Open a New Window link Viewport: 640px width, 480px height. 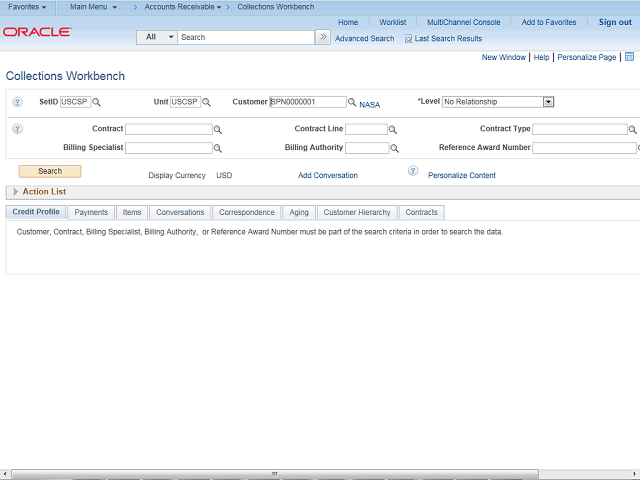tap(504, 58)
